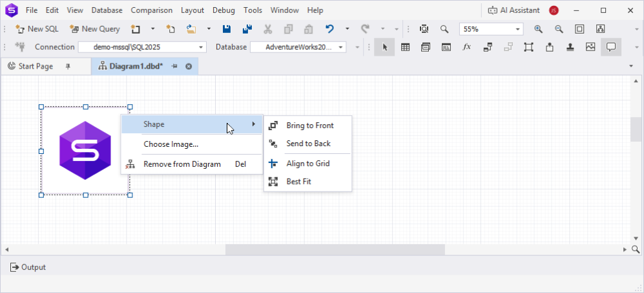This screenshot has width=644, height=293.
Task: Open the 55% zoom level dropdown
Action: click(x=518, y=29)
